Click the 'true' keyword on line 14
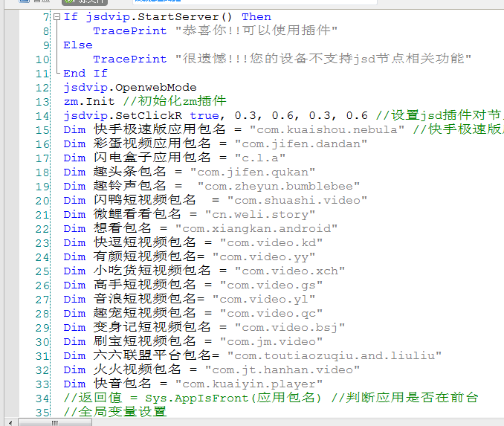This screenshot has width=504, height=426. click(204, 116)
